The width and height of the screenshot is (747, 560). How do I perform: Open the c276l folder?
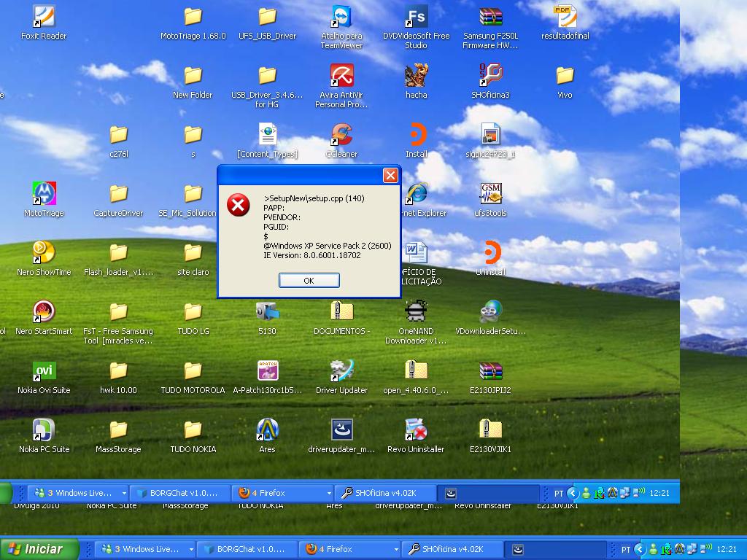coord(119,134)
